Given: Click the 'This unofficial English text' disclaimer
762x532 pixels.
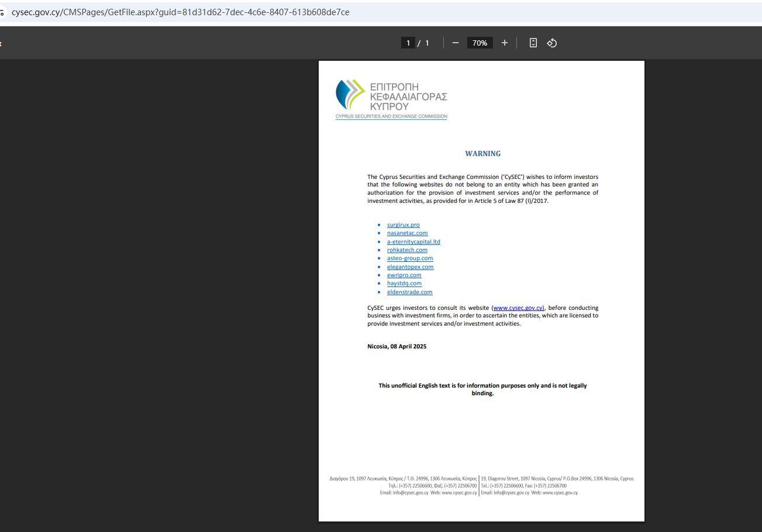Looking at the screenshot, I should click(482, 389).
